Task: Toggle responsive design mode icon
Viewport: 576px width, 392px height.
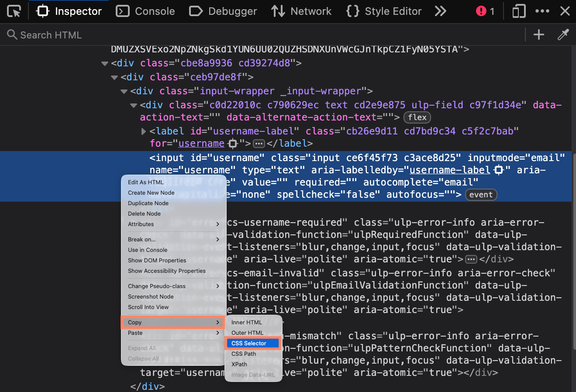Action: click(518, 11)
